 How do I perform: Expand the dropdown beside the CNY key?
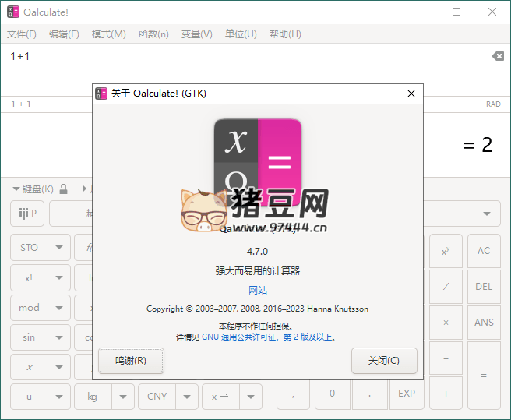pos(188,396)
